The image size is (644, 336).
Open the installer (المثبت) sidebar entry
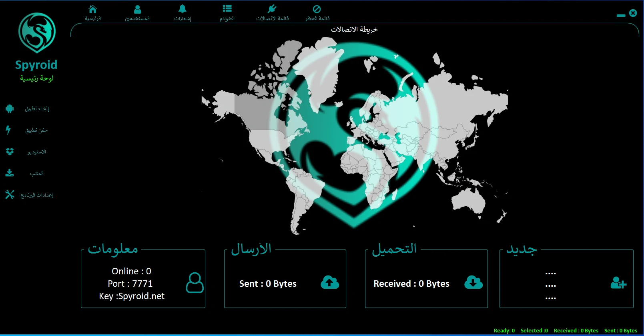click(x=36, y=173)
